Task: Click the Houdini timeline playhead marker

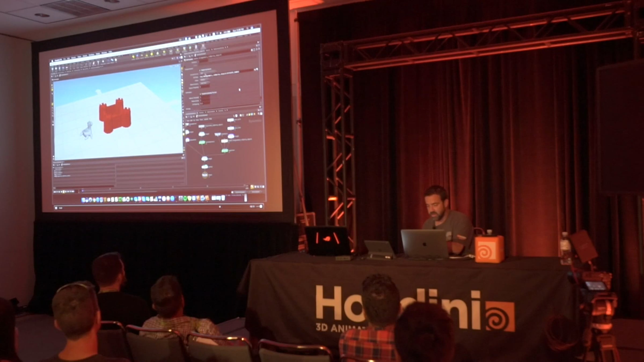Action: coord(83,191)
